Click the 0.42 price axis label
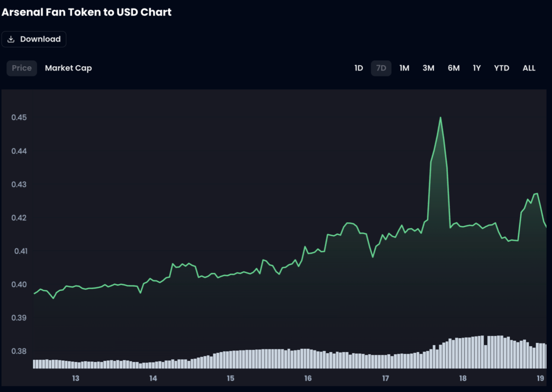The height and width of the screenshot is (392, 552). (x=19, y=218)
